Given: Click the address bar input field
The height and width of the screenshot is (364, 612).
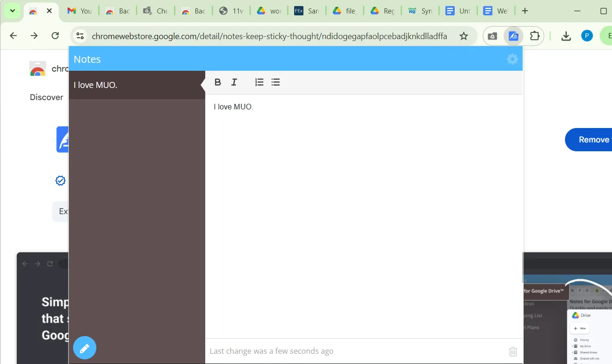Looking at the screenshot, I should click(x=270, y=35).
